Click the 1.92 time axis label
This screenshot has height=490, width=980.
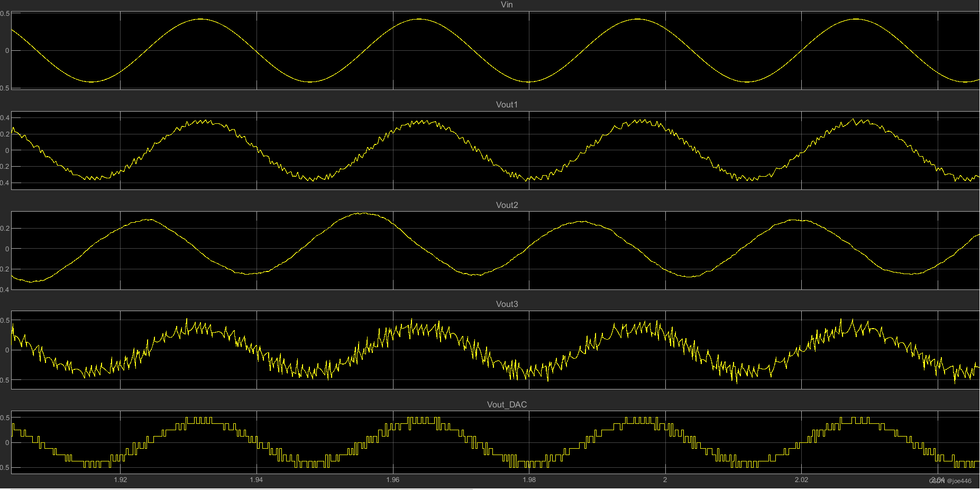pyautogui.click(x=121, y=480)
